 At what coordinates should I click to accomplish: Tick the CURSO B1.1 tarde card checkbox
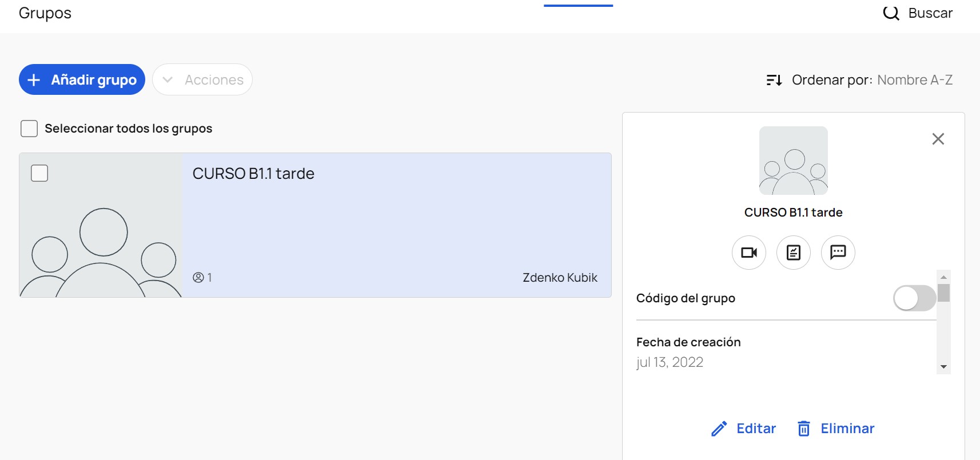(x=39, y=173)
